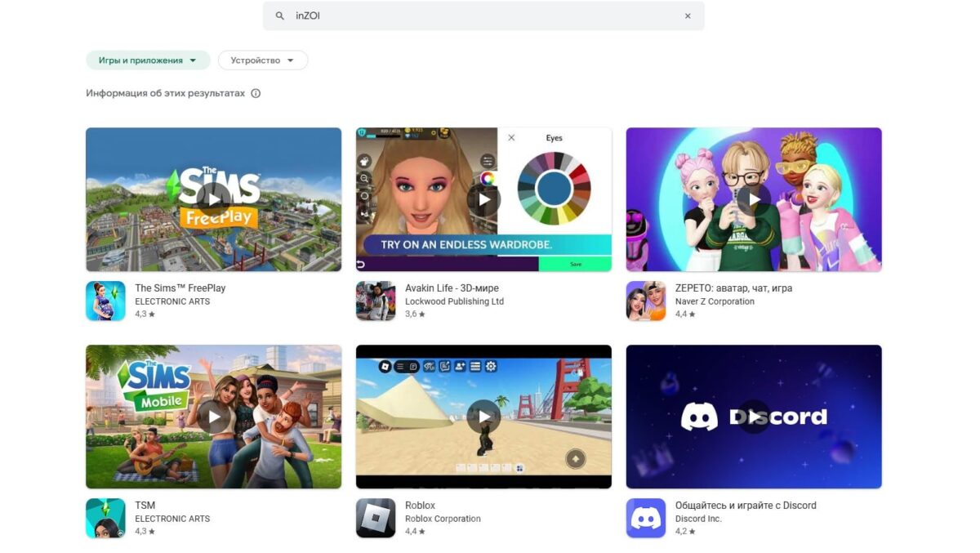Viewport: 980px width, 553px height.
Task: Click the X beside Eyes in Avakin preview
Action: (511, 138)
